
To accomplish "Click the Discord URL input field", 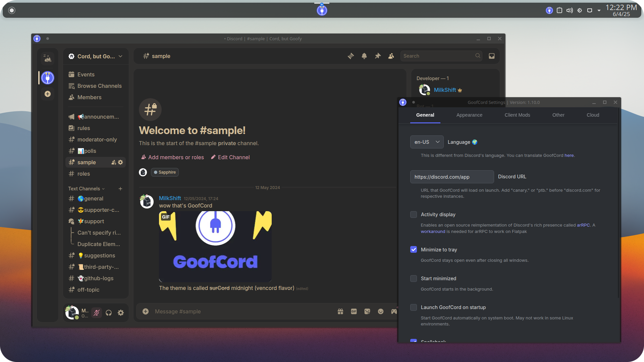I will coord(452,177).
